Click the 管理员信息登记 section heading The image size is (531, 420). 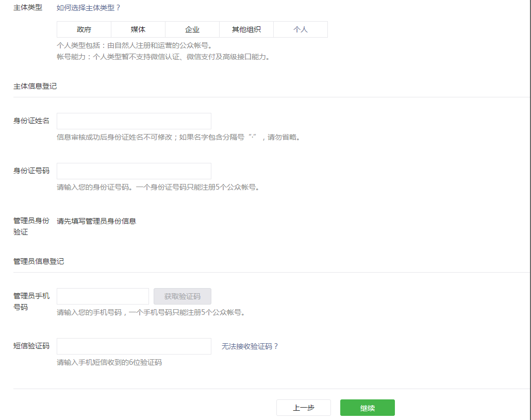click(39, 261)
